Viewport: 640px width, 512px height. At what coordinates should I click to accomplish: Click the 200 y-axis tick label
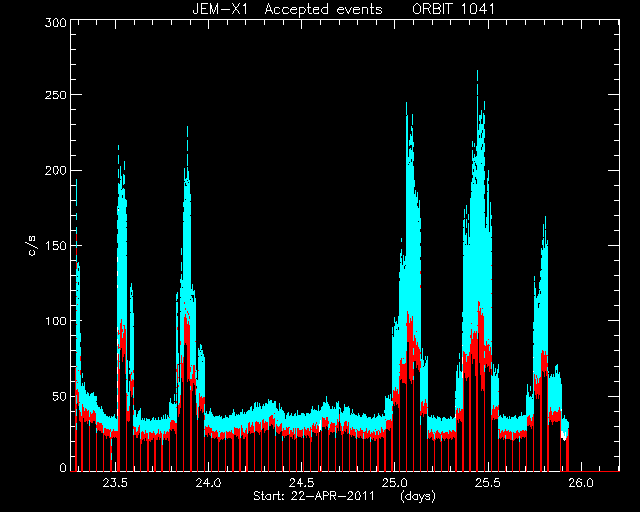pyautogui.click(x=56, y=170)
